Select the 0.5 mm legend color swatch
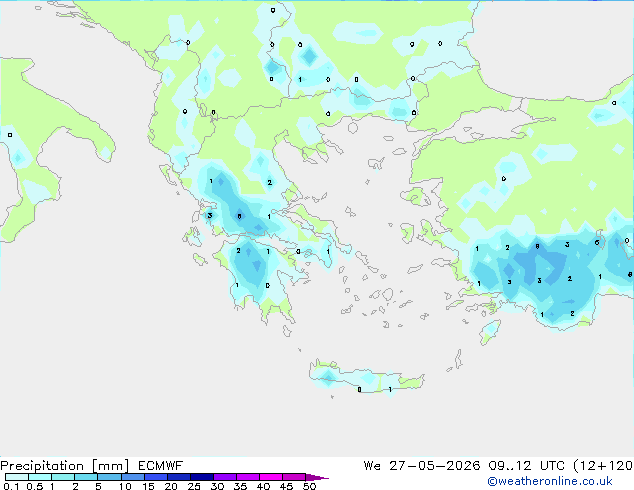This screenshot has width=634, height=490. [40, 477]
